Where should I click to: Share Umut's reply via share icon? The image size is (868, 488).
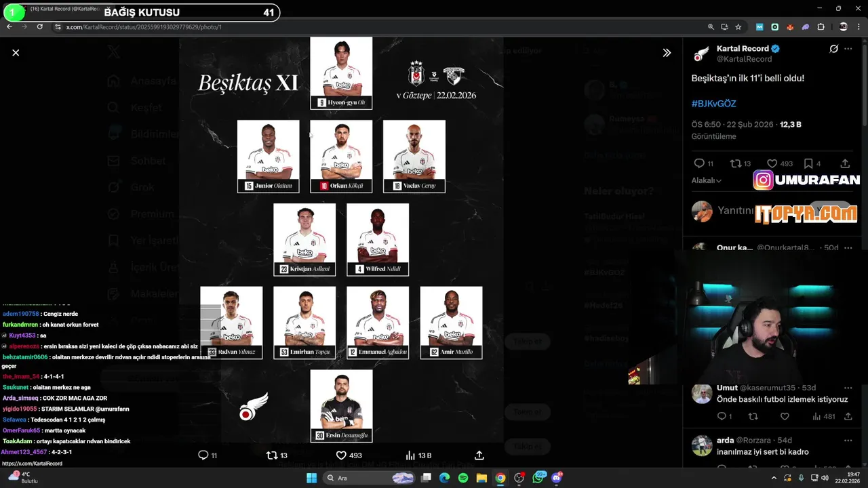[848, 416]
